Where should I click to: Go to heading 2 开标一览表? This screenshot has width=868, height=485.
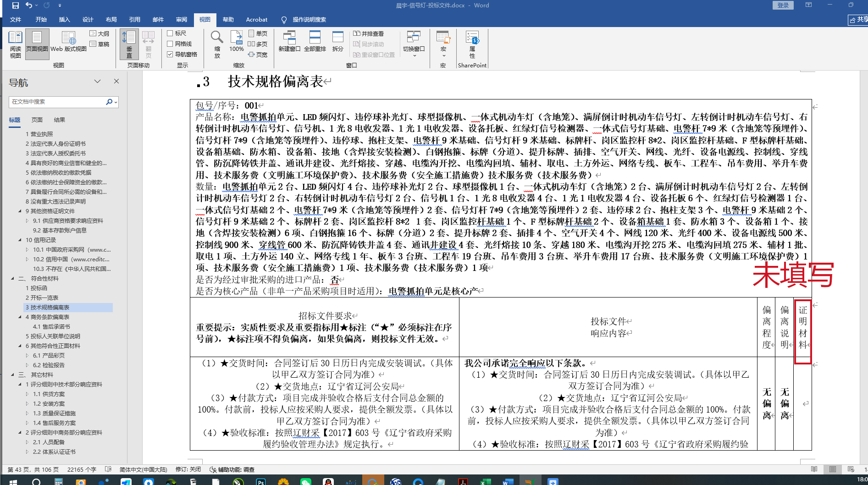[x=42, y=298]
